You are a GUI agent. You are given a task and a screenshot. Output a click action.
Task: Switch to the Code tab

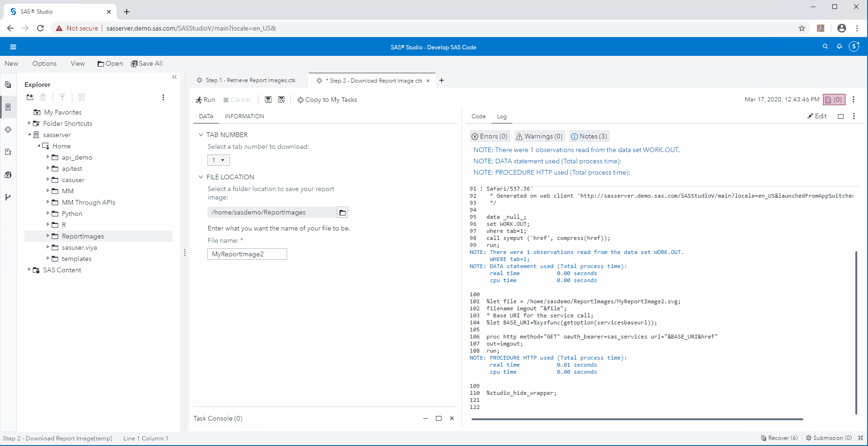coord(479,116)
